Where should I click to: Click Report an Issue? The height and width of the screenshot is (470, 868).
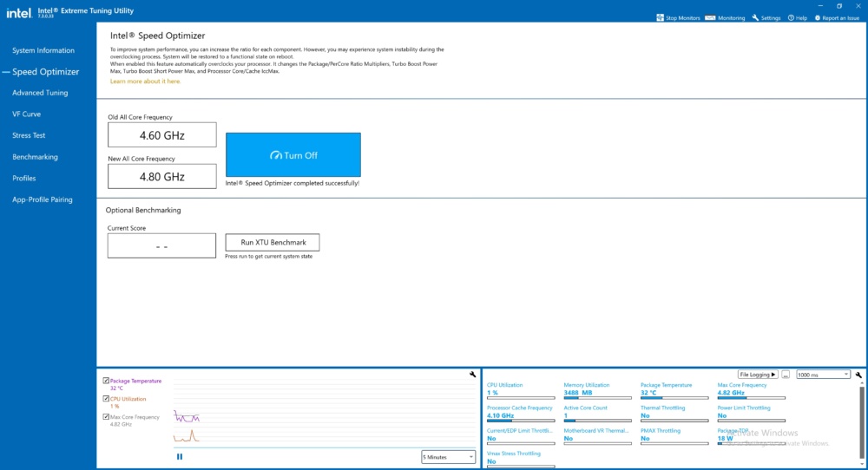[837, 17]
